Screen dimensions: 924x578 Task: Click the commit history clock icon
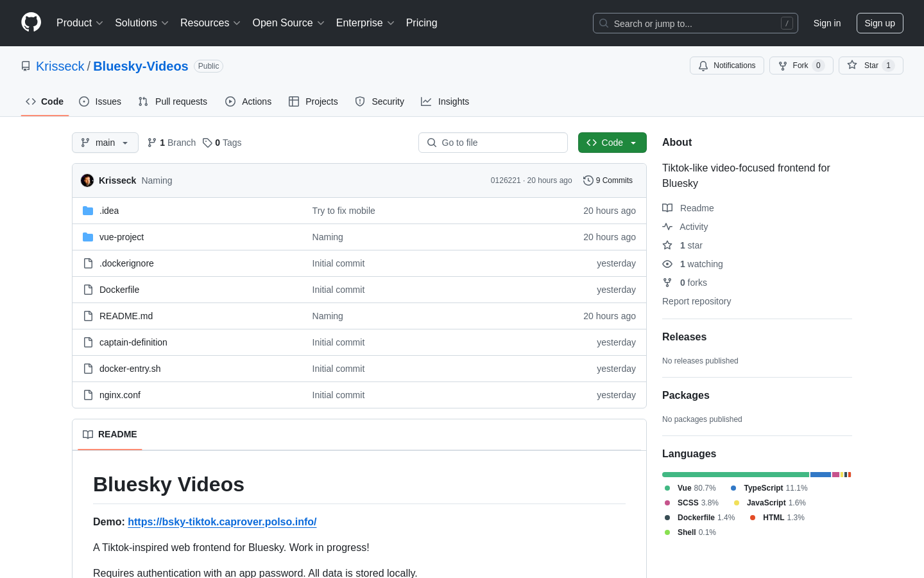[x=588, y=180]
